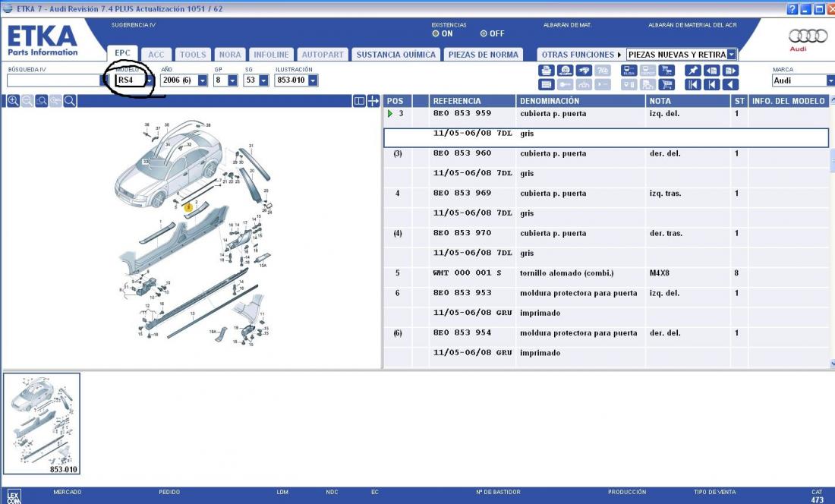
Task: Sort by the Denominación column header
Action: point(581,101)
